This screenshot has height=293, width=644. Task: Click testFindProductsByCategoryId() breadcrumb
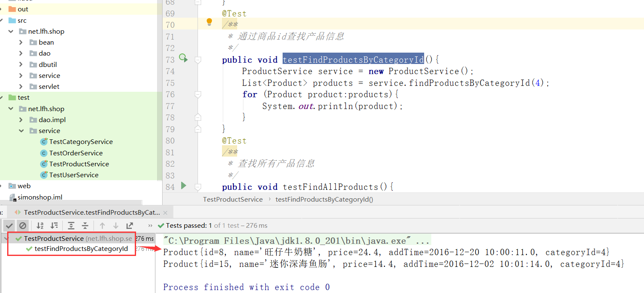pos(324,200)
